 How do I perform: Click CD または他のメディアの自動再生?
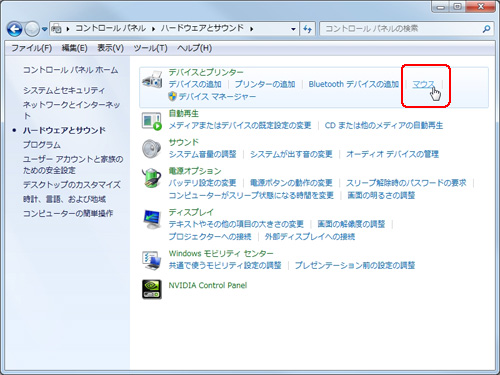tap(384, 126)
